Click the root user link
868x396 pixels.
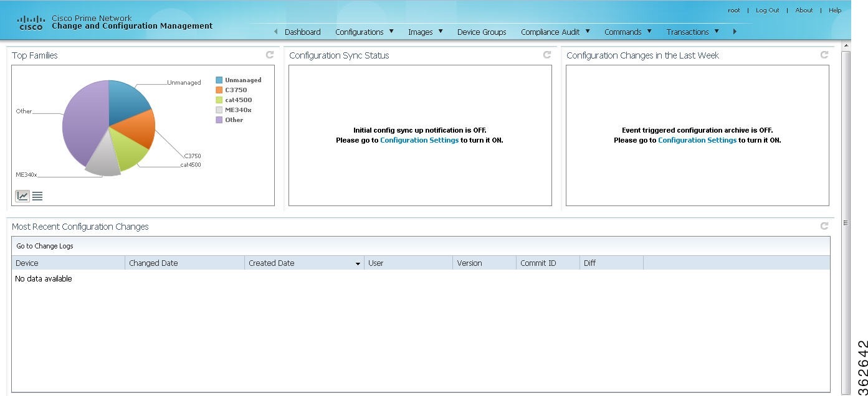coord(734,10)
